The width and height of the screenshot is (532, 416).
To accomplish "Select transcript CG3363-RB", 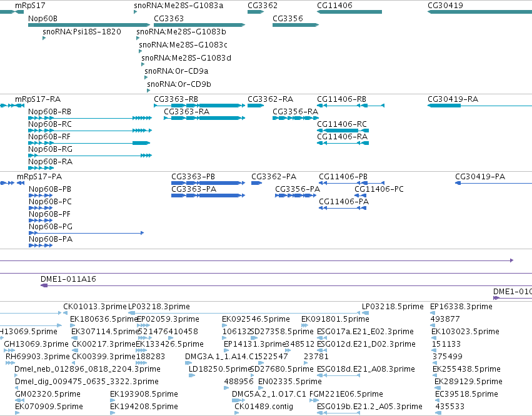I will coord(176,99).
